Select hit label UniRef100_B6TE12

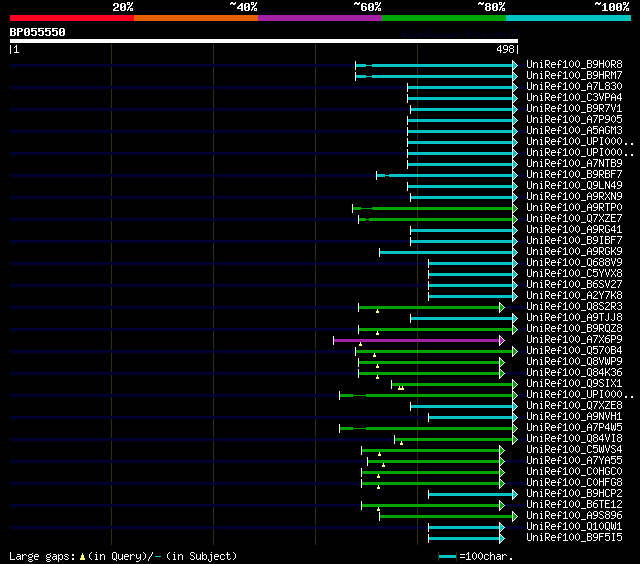click(x=574, y=505)
